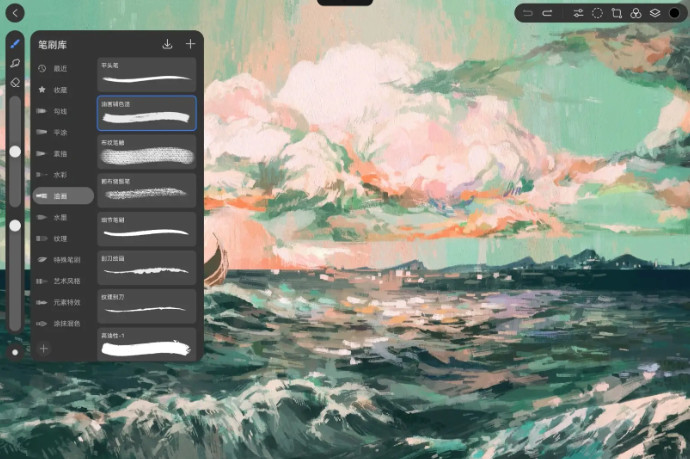The height and width of the screenshot is (459, 690).
Task: Open 收藏 favorites brush category
Action: pos(60,89)
